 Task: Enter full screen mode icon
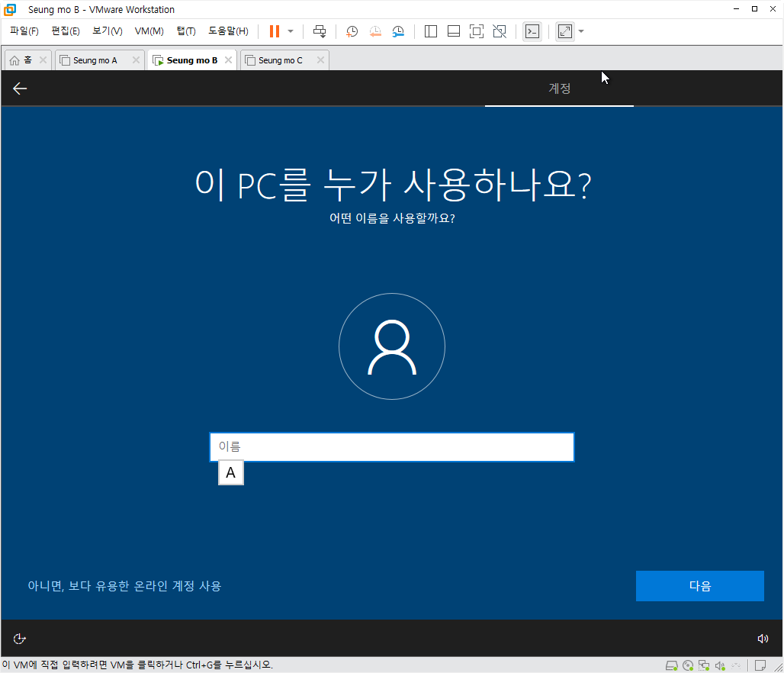coord(477,31)
